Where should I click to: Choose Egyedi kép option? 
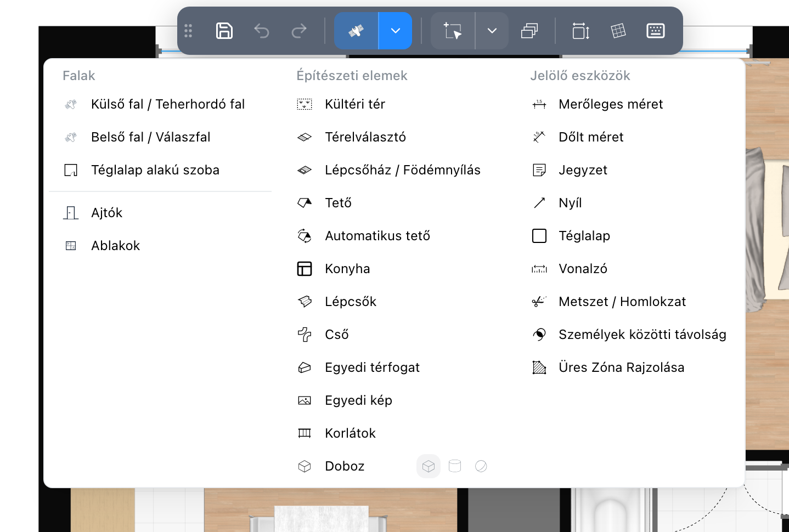click(394, 400)
